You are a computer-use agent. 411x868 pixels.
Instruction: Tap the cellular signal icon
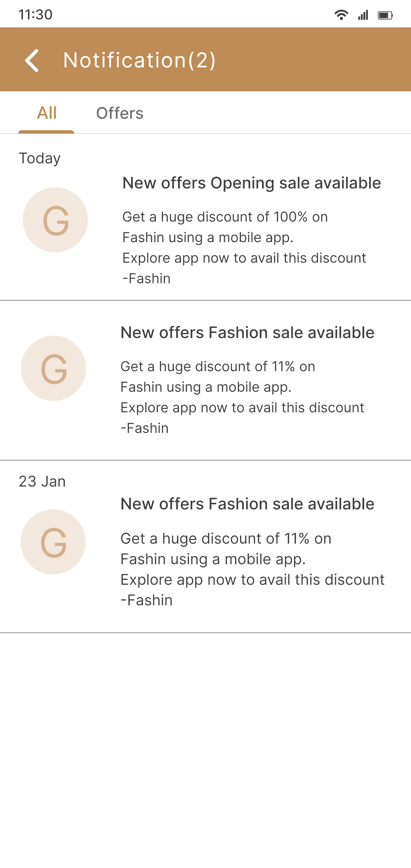[363, 15]
